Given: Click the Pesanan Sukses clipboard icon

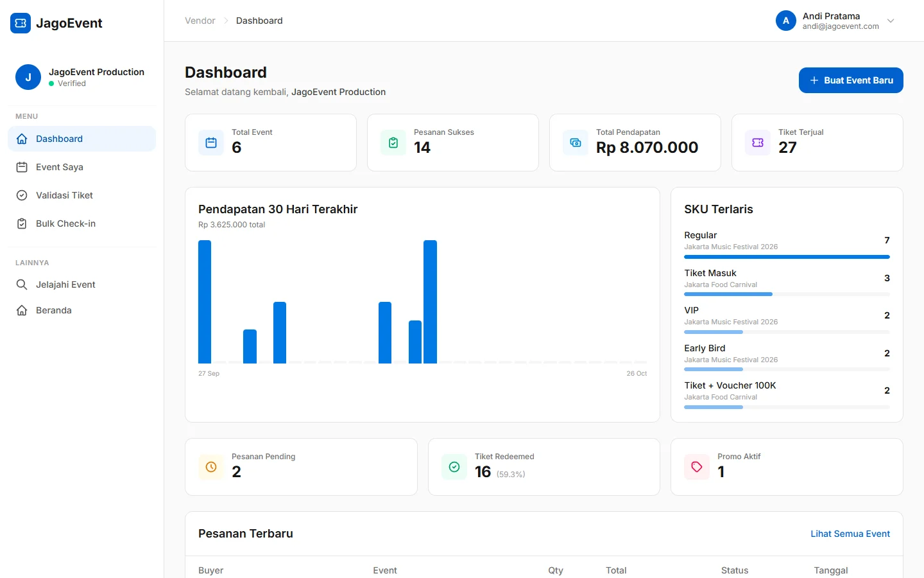Looking at the screenshot, I should tap(393, 143).
